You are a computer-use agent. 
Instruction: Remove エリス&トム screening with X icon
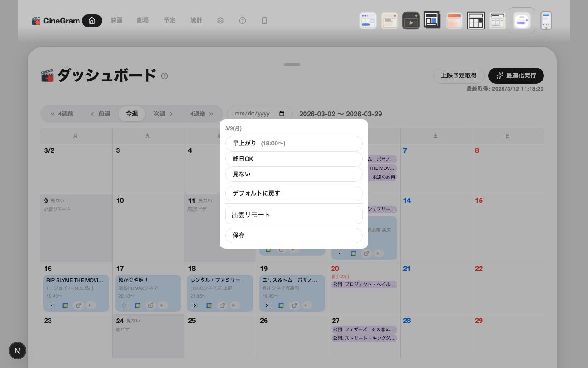coord(268,305)
